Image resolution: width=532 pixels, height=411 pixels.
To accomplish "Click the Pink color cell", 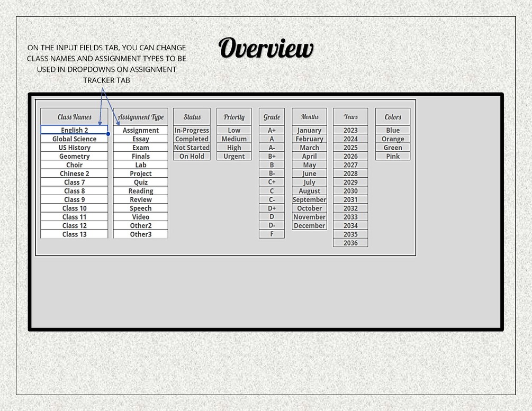I will pos(393,156).
